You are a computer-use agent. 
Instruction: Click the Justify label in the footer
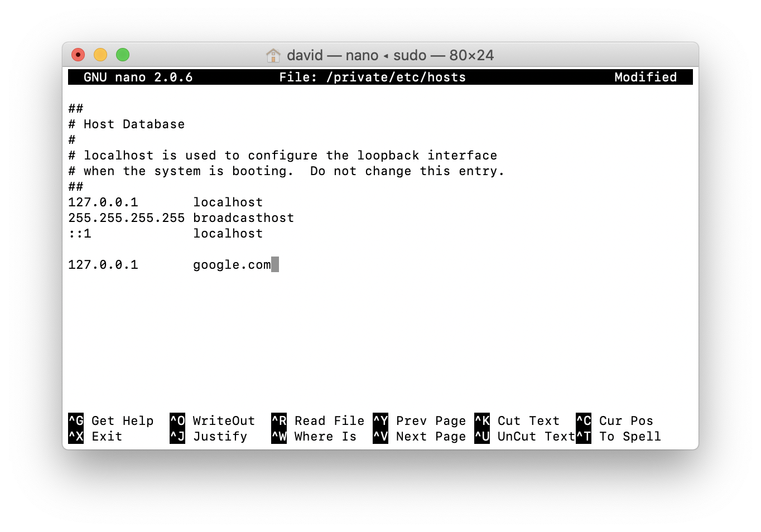pos(220,436)
